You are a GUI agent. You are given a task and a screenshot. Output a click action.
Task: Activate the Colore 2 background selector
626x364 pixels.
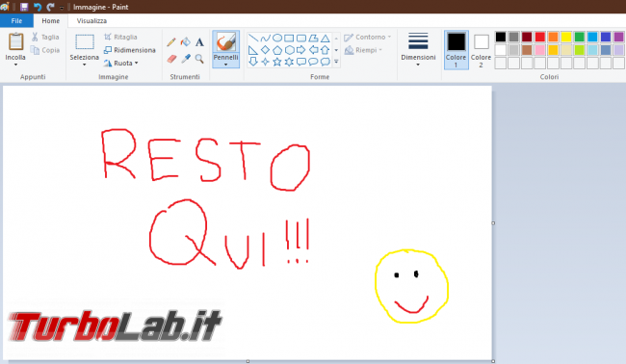(482, 50)
